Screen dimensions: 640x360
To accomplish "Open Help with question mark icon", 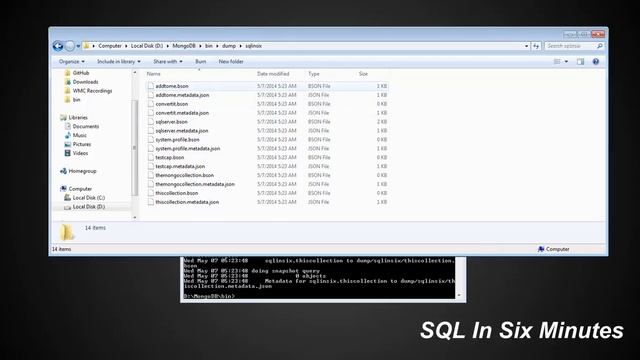I will point(596,62).
